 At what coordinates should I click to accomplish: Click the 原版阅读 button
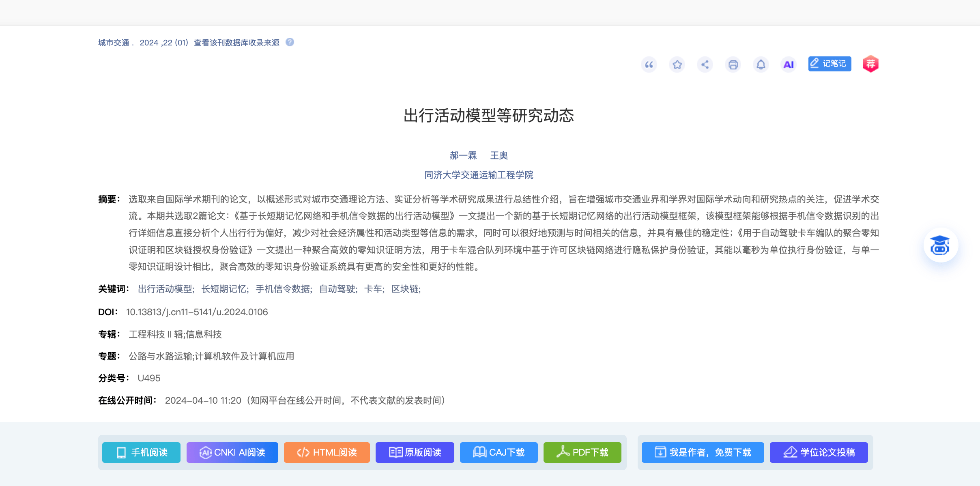[x=415, y=452]
